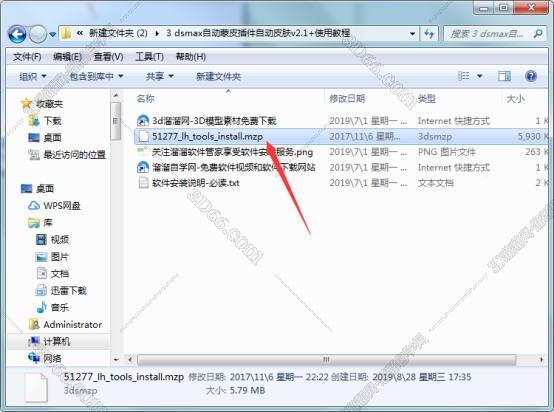Image resolution: width=554 pixels, height=412 pixels.
Task: Sort by 修改日期 column header
Action: [x=347, y=99]
